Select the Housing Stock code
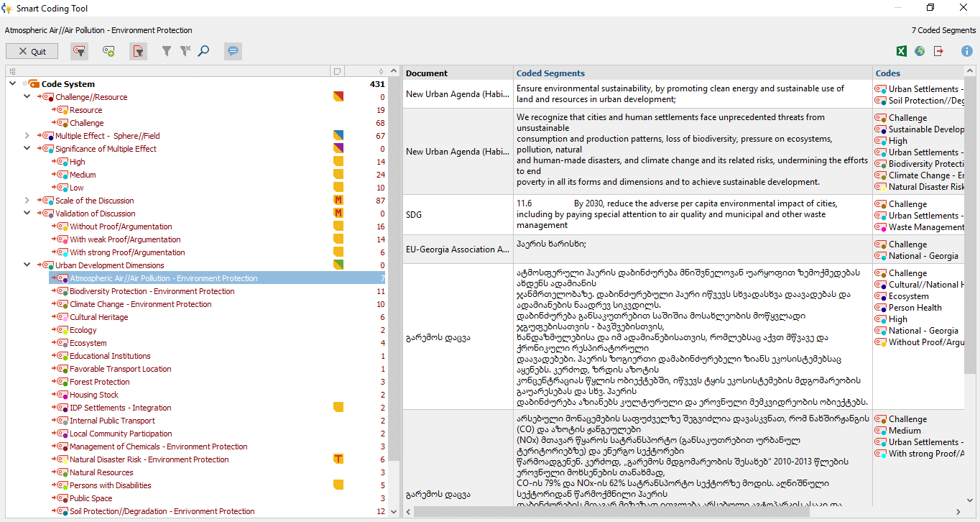This screenshot has width=980, height=522. [x=94, y=395]
